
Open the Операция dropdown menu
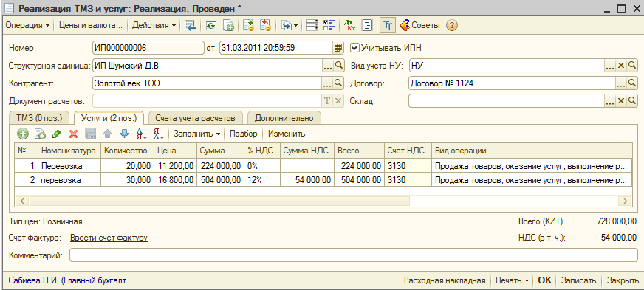27,25
